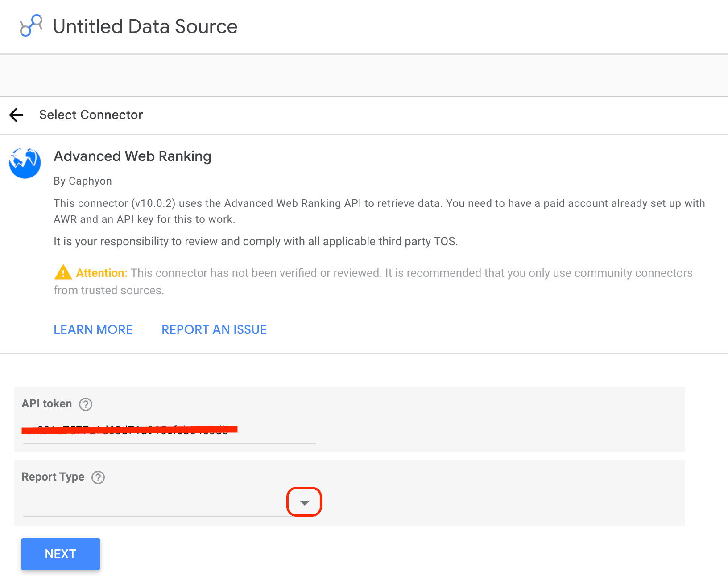Click the yellow attention warning icon

(x=63, y=272)
